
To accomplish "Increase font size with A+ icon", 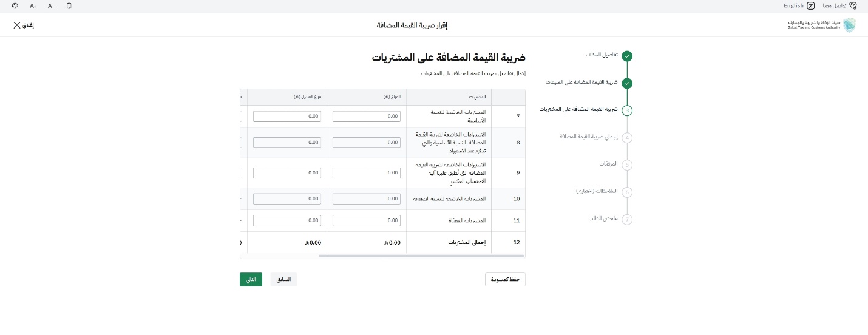I will pyautogui.click(x=33, y=5).
